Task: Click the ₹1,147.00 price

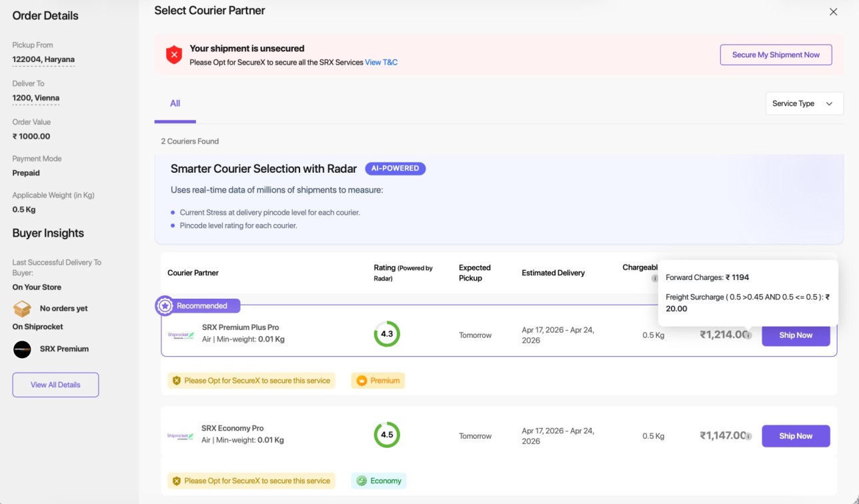Action: pyautogui.click(x=722, y=435)
